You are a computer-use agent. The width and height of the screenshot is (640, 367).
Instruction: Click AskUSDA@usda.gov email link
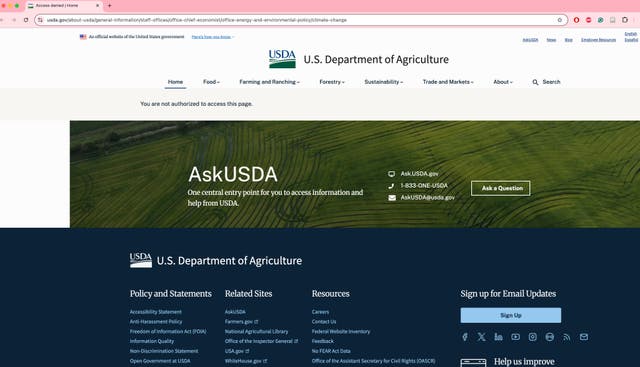click(x=427, y=197)
